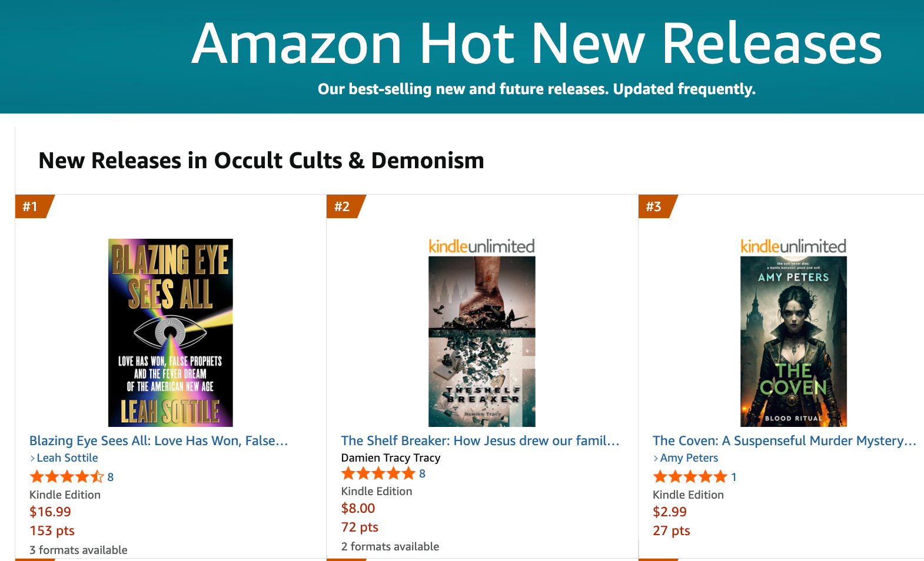The width and height of the screenshot is (924, 561).
Task: Click the $16.99 Kindle price
Action: [x=50, y=512]
